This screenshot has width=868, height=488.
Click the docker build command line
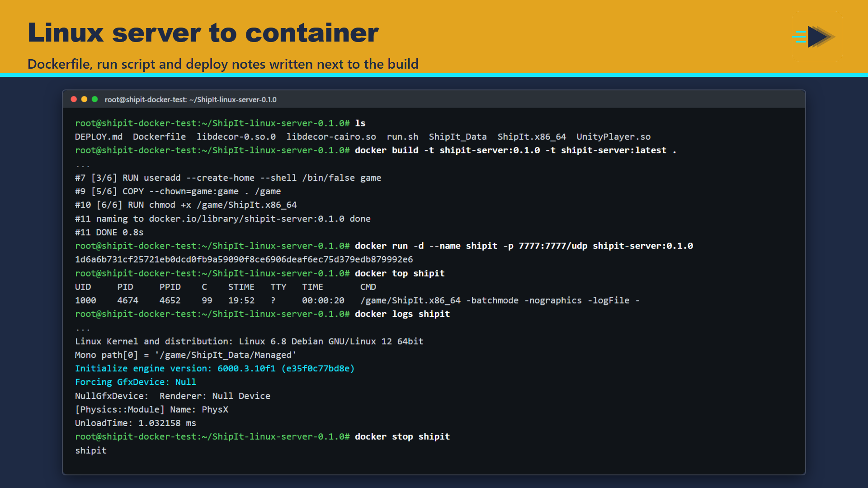[515, 150]
